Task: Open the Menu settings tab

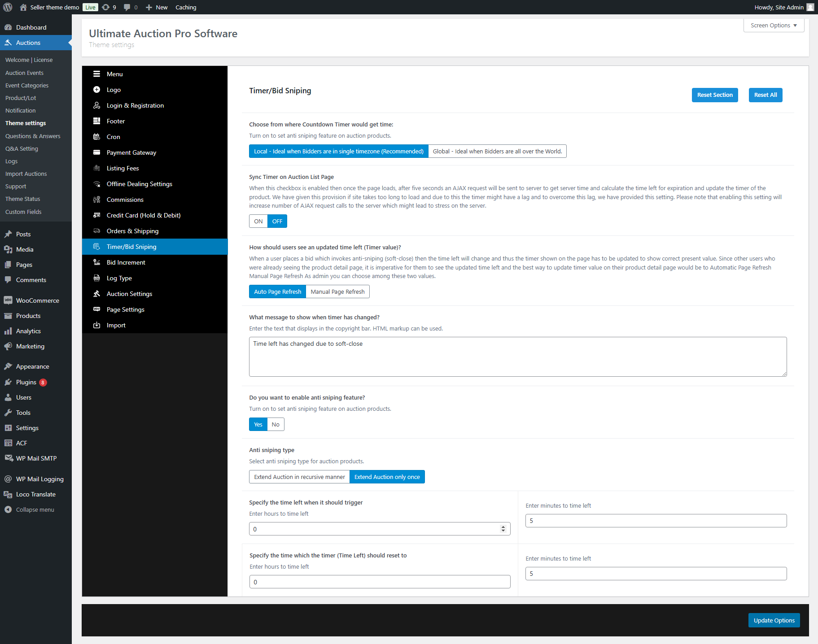Action: pyautogui.click(x=155, y=74)
